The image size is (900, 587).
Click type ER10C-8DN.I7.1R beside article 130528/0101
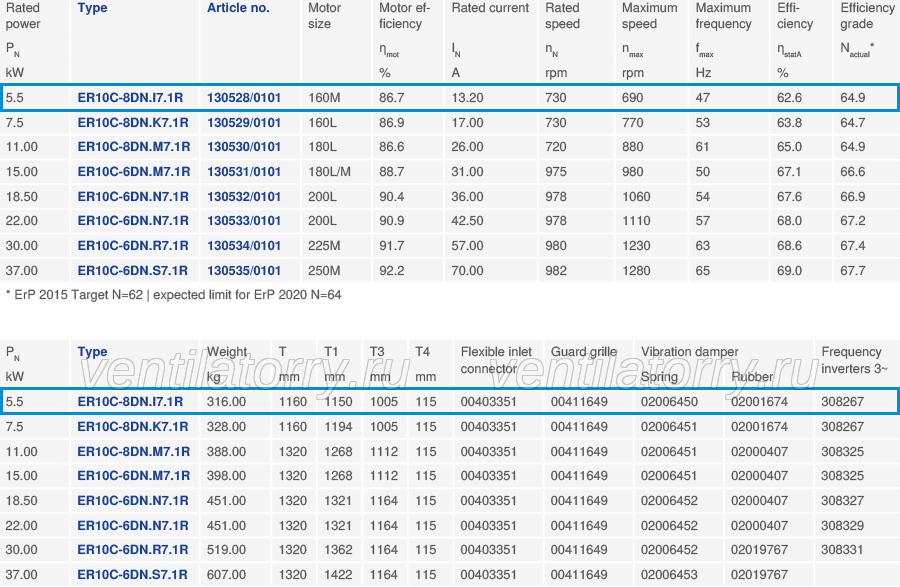point(130,98)
